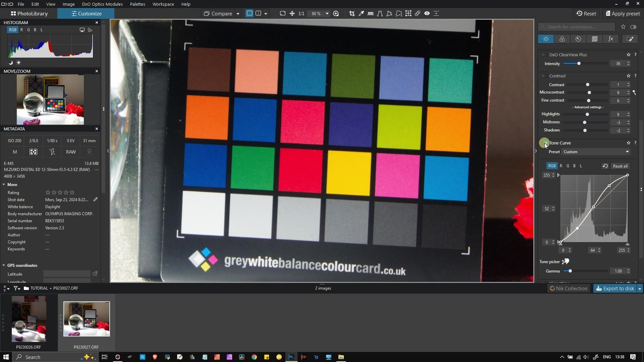Open the Detail corrections tab
The width and height of the screenshot is (644, 362).
578,39
